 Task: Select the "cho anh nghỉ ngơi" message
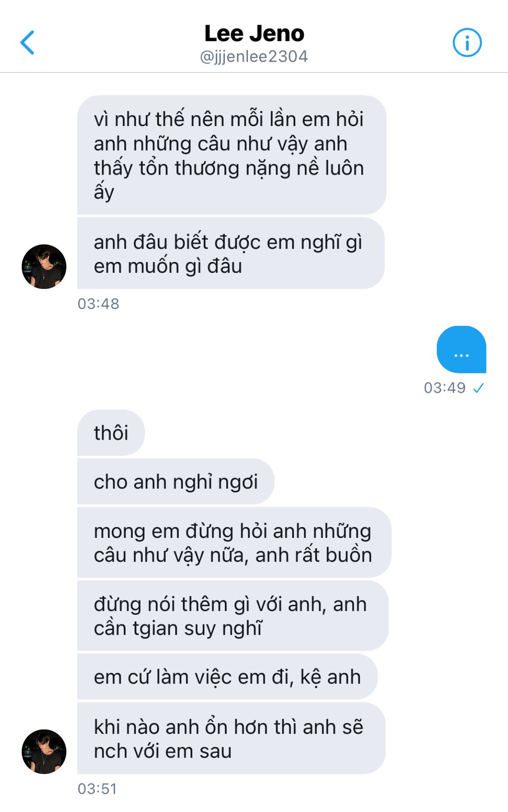click(x=176, y=481)
